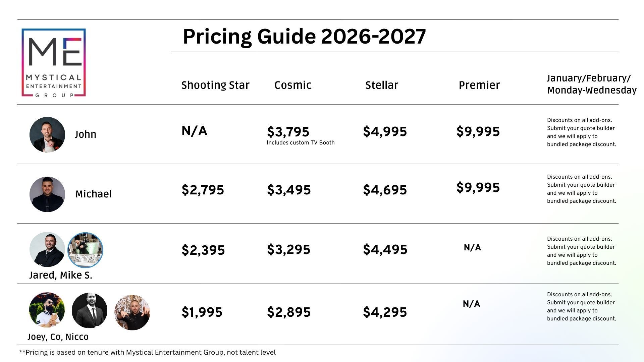Click the Stellar column heading

[x=382, y=85]
